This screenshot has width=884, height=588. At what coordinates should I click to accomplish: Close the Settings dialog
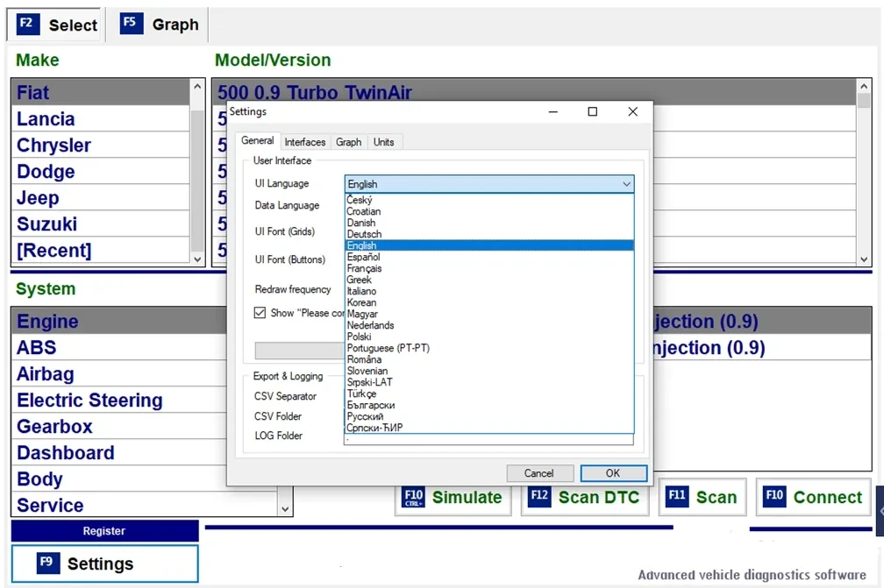pyautogui.click(x=632, y=111)
